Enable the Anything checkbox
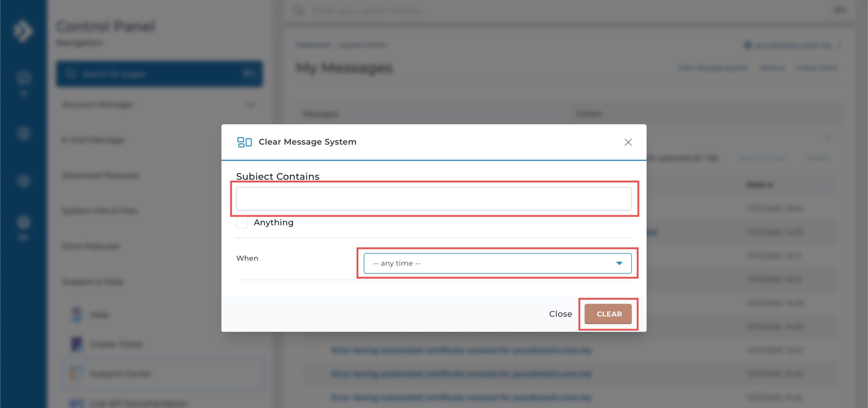 (242, 222)
